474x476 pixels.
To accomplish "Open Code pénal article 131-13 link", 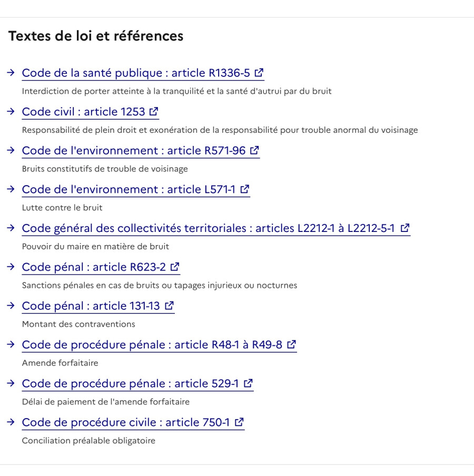I will [98, 306].
